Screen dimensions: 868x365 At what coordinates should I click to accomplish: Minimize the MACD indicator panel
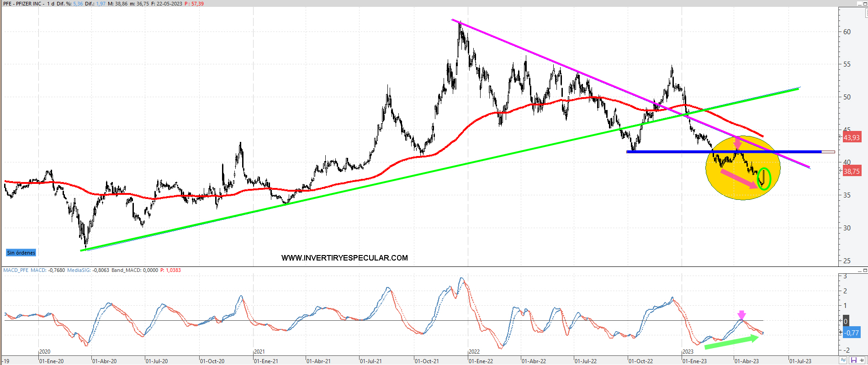859,271
